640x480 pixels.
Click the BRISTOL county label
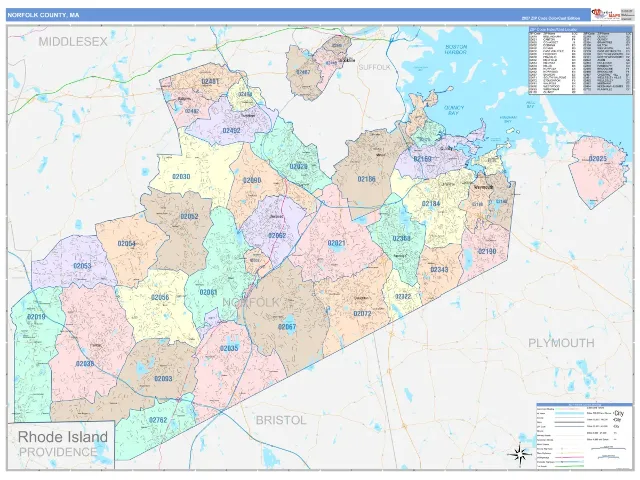tap(281, 420)
